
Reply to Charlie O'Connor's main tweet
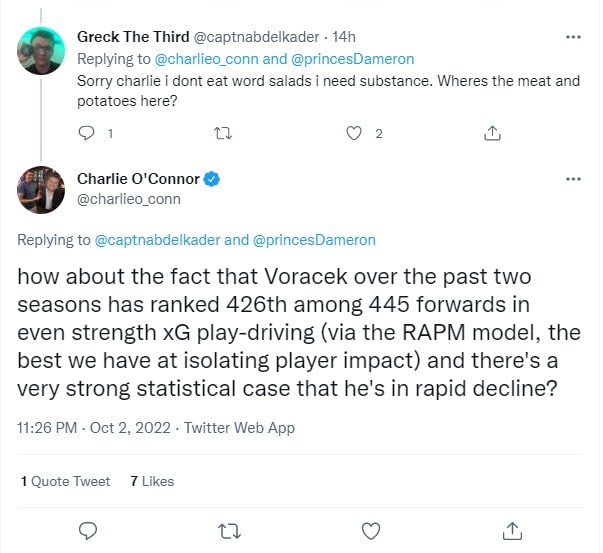click(x=87, y=529)
